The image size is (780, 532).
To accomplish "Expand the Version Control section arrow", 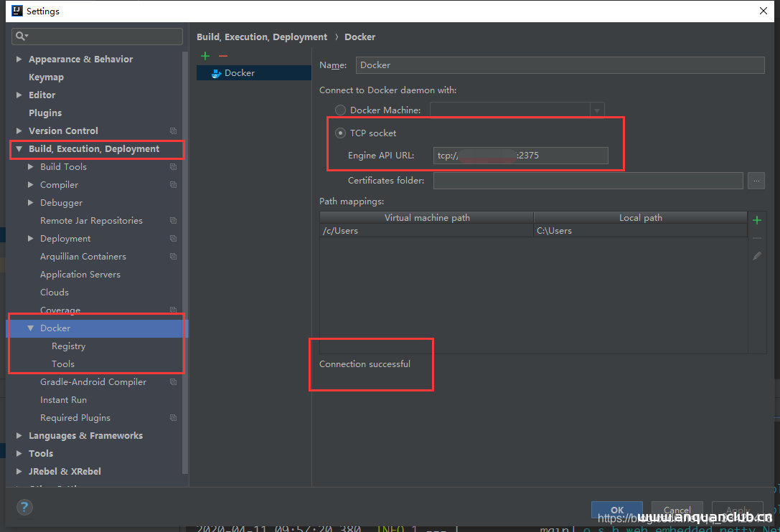I will point(19,130).
